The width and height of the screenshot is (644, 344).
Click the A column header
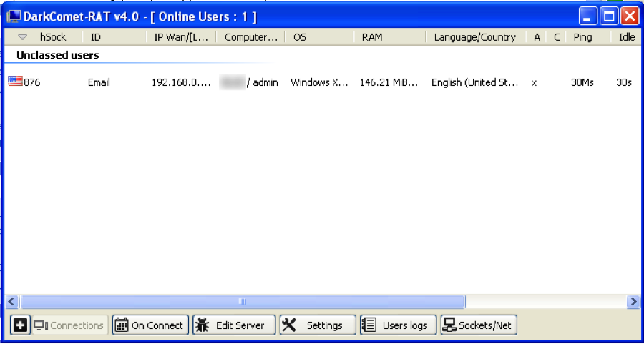(x=537, y=37)
